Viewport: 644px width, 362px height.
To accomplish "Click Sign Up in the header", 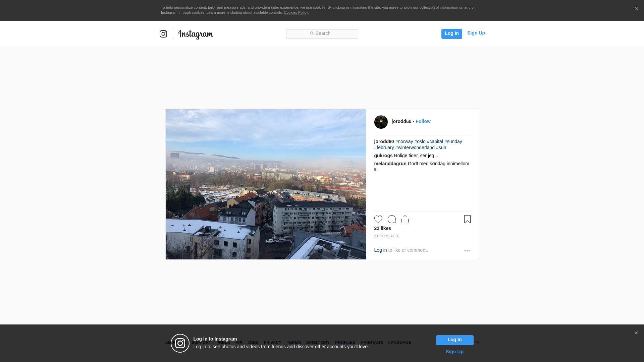I will point(476,33).
